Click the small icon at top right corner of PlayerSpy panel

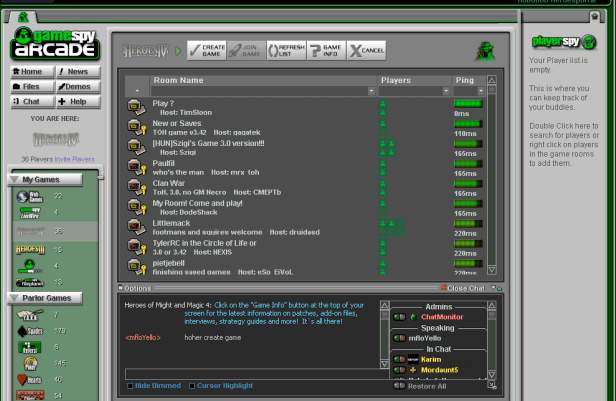click(594, 16)
